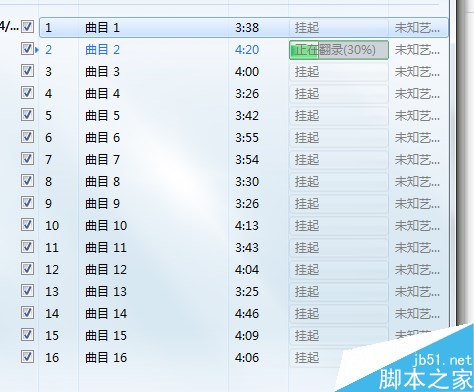
Task: Select the title 曲目 14
Action: click(x=106, y=314)
